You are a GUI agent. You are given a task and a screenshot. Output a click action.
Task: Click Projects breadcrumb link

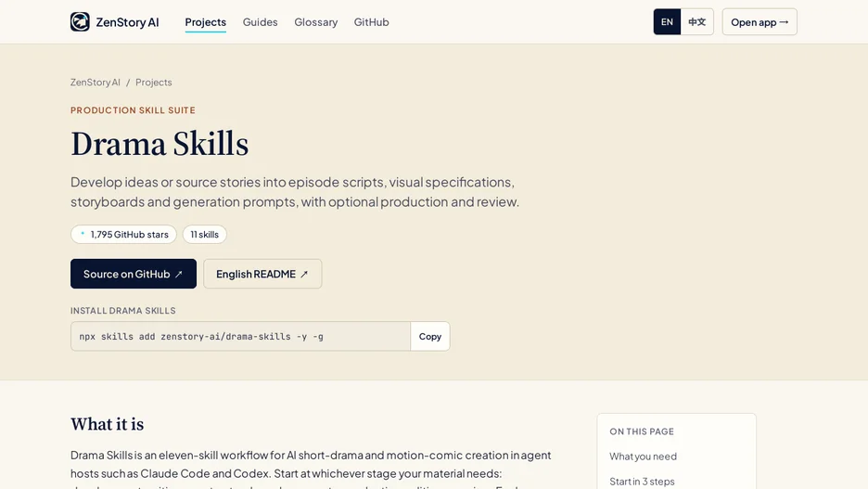tap(154, 82)
